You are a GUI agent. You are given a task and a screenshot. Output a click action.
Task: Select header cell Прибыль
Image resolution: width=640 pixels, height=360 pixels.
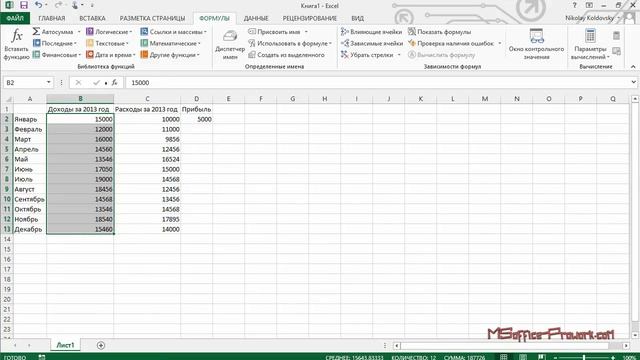pos(196,109)
